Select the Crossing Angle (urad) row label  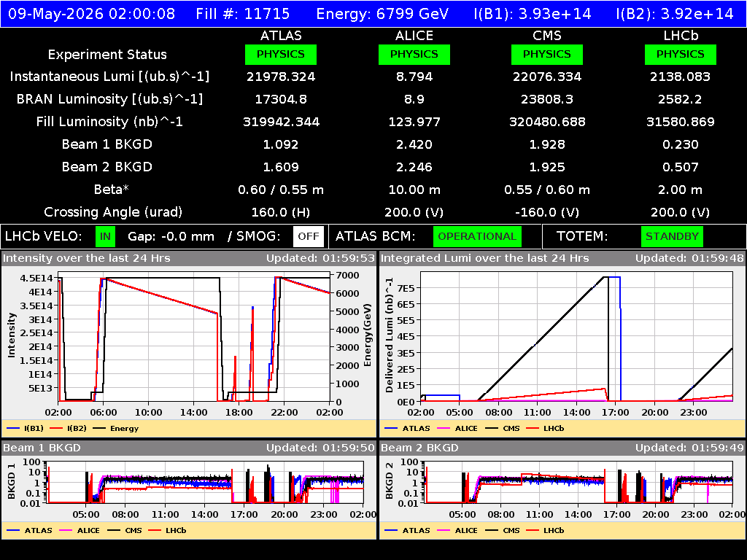[x=113, y=212]
